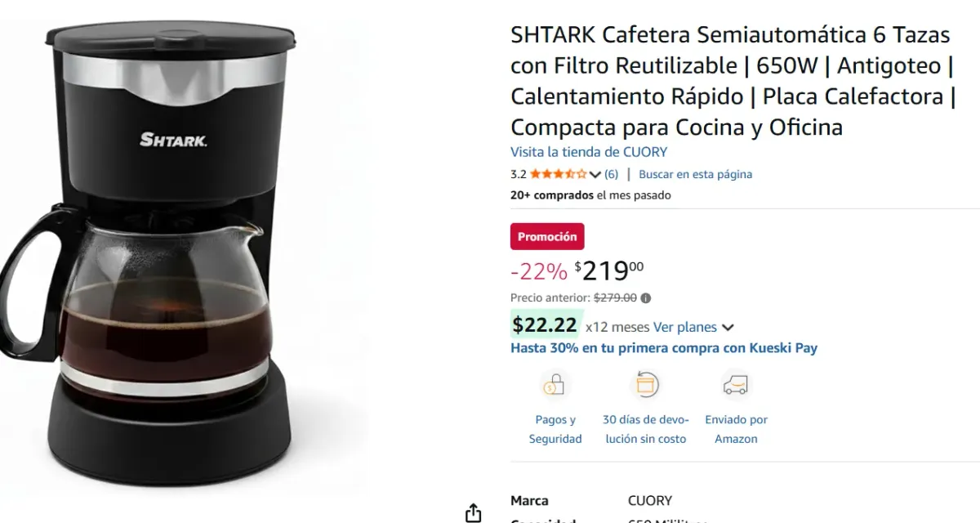
Task: Click the share icon below the product image
Action: tap(473, 512)
